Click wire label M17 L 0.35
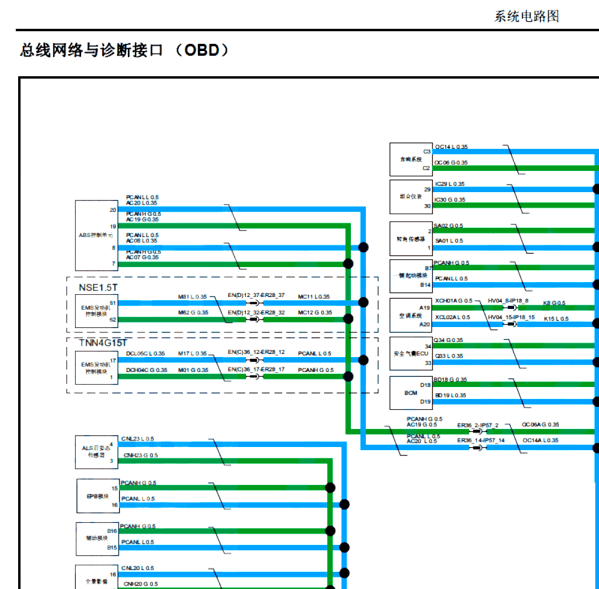 pyautogui.click(x=192, y=354)
